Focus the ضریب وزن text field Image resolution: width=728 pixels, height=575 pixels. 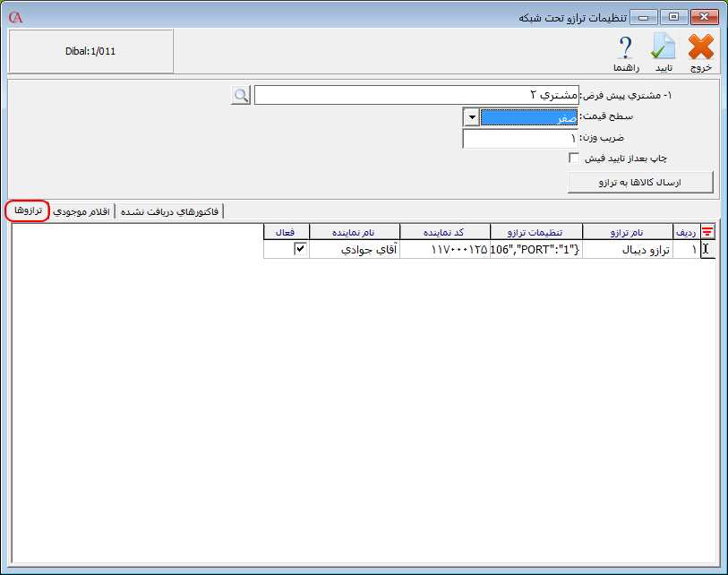click(519, 139)
